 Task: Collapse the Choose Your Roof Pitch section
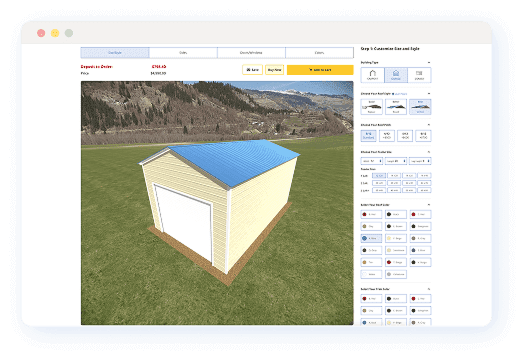[429, 125]
